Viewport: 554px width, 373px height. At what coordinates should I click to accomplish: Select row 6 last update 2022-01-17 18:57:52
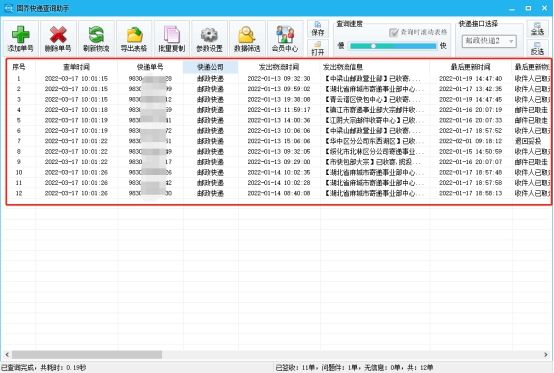pos(470,131)
